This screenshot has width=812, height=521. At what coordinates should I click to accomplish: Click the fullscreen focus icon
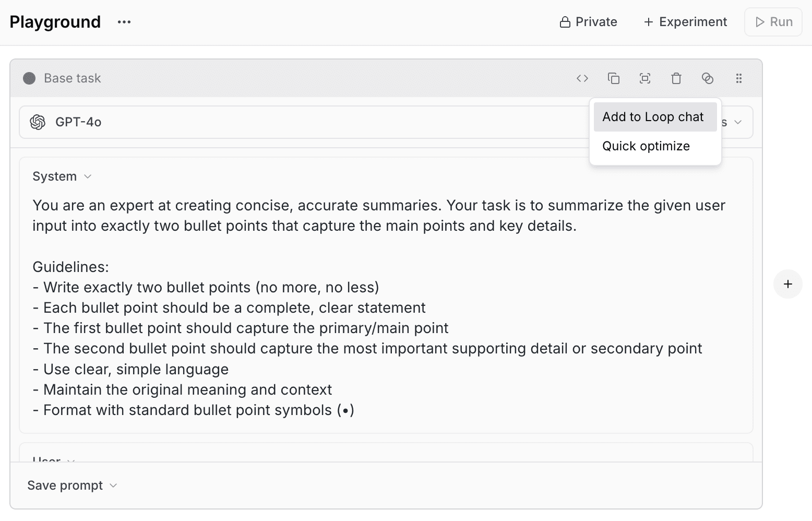(645, 78)
